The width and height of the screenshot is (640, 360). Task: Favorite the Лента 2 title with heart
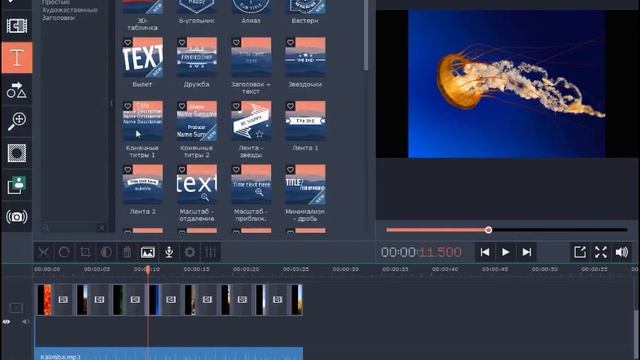128,169
